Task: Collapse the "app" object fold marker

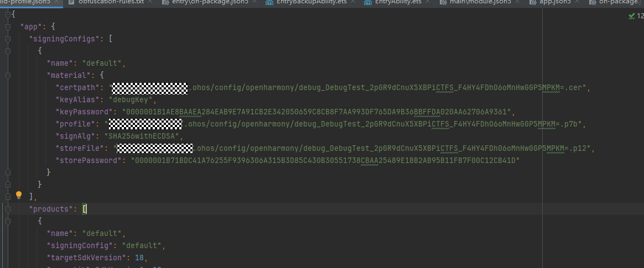Action: (x=8, y=27)
